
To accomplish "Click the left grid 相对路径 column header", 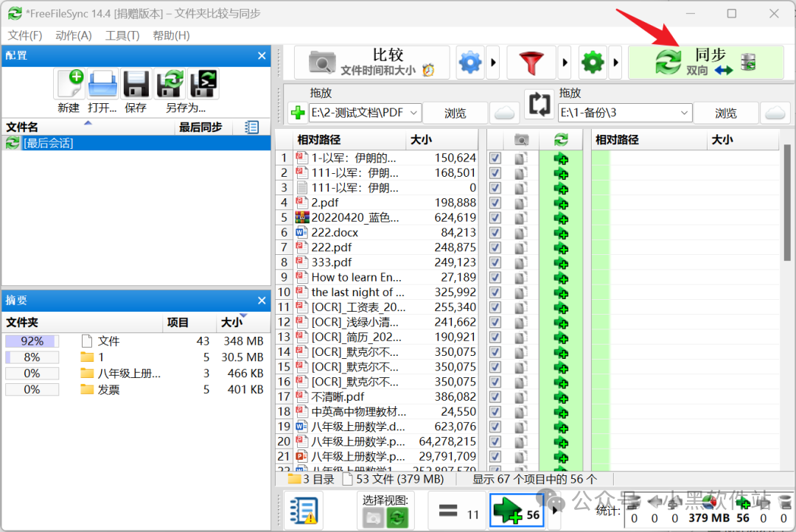I will [x=350, y=139].
